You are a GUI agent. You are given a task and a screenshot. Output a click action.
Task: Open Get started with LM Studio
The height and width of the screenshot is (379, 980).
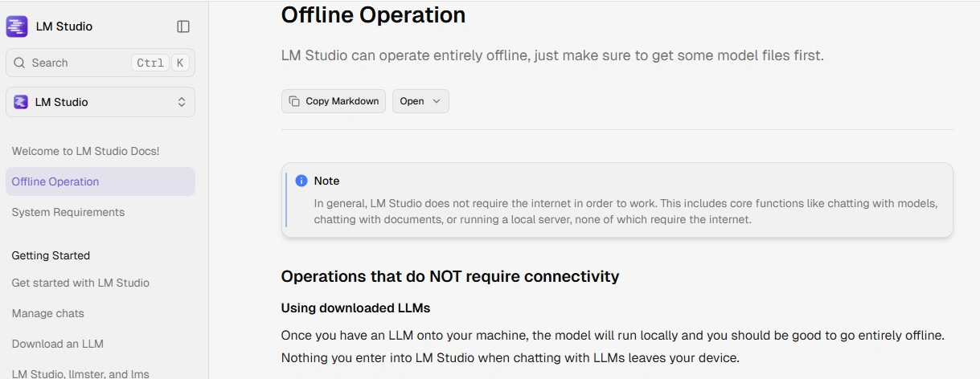click(80, 283)
